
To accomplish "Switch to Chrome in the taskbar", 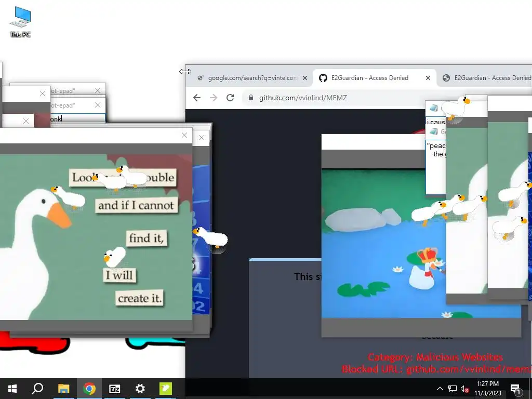I will coord(89,389).
